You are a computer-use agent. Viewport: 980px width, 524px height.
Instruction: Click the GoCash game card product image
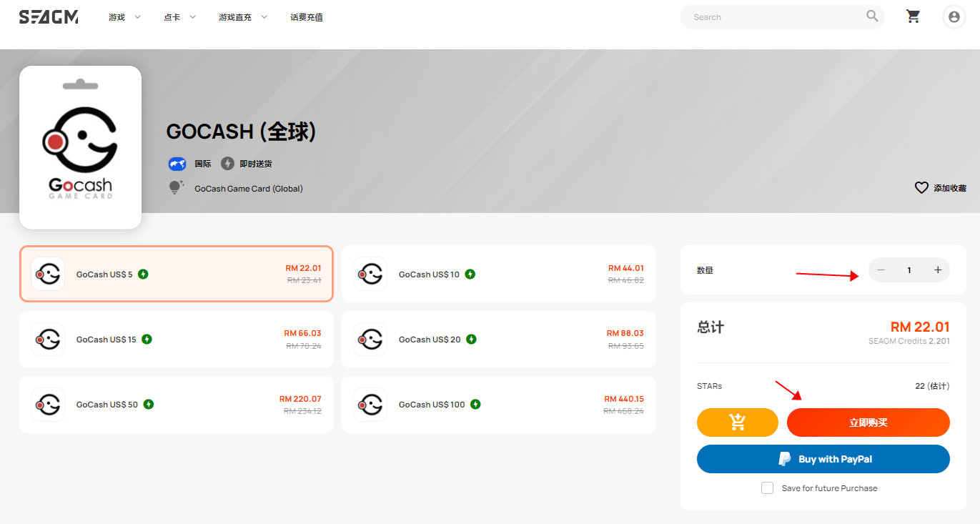coord(80,147)
